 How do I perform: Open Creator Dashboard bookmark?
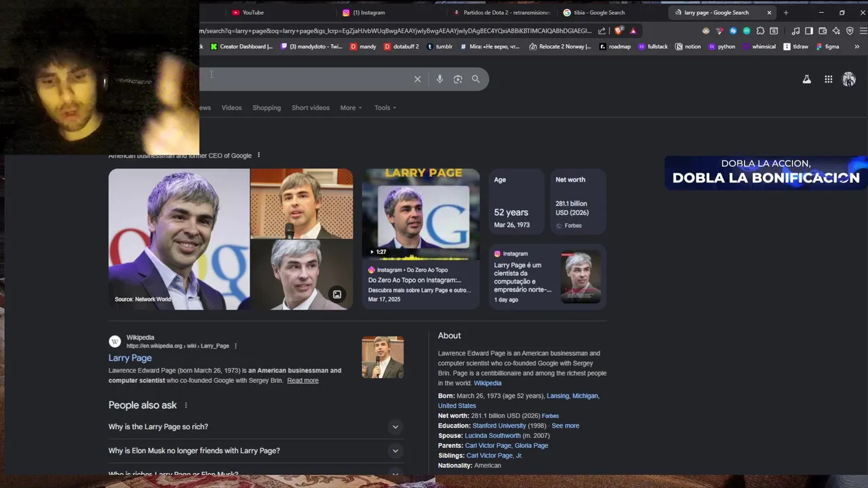(x=241, y=47)
